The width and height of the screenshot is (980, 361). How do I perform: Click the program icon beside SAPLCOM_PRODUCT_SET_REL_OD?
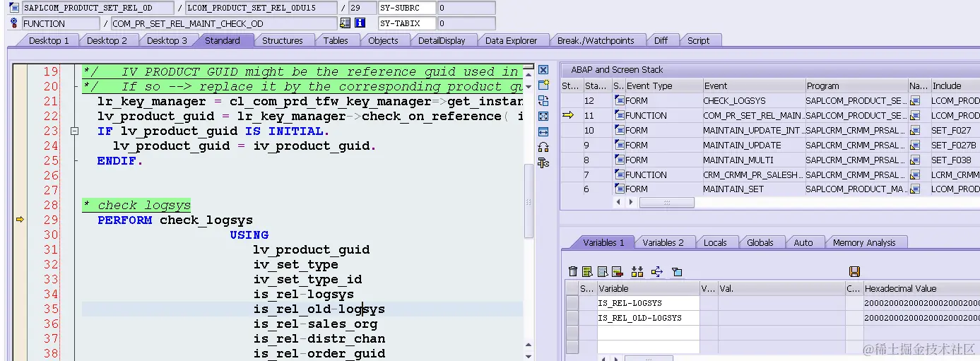point(14,8)
